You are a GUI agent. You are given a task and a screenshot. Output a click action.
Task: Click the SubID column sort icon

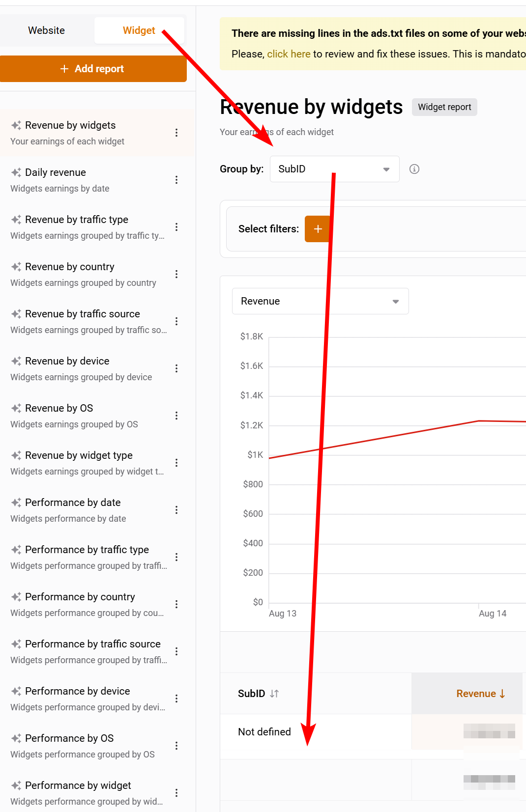pyautogui.click(x=274, y=694)
